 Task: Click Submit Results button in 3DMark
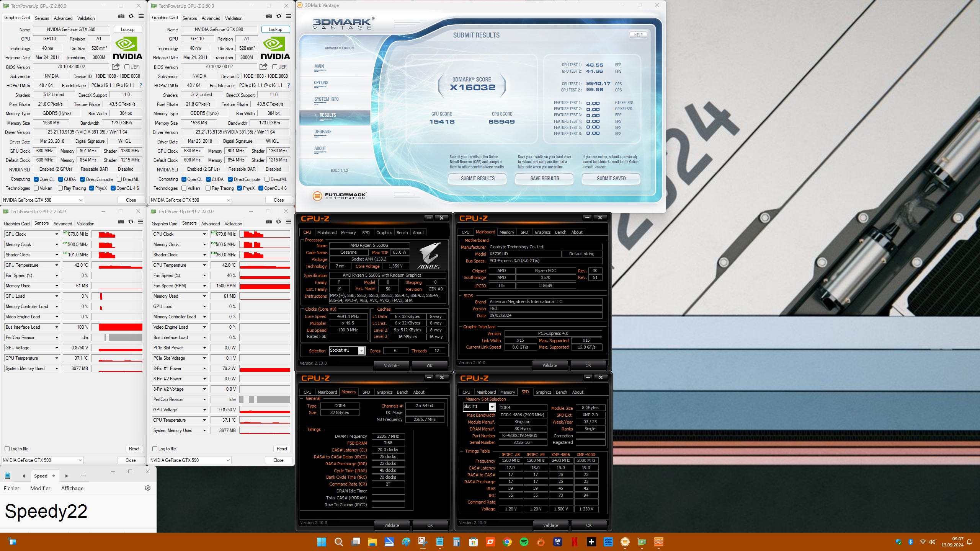(477, 178)
